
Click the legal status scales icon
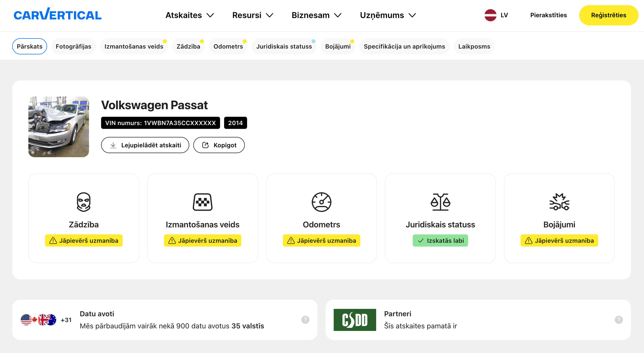coord(440,202)
